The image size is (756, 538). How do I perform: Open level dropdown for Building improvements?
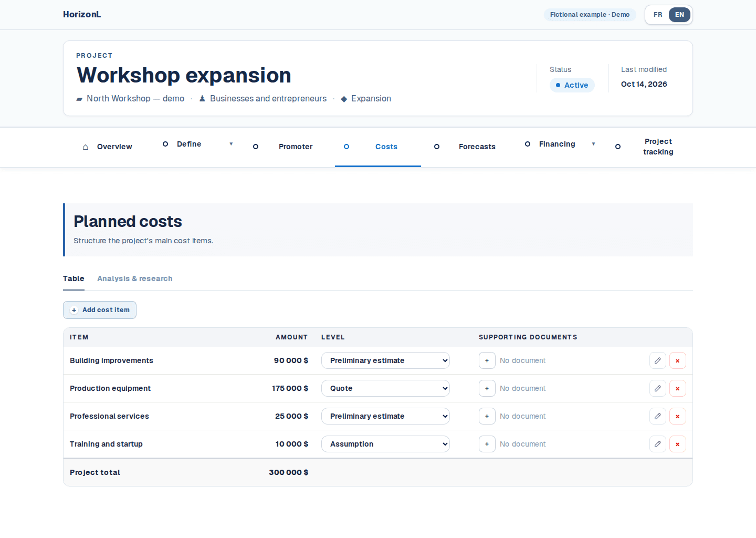pos(385,360)
